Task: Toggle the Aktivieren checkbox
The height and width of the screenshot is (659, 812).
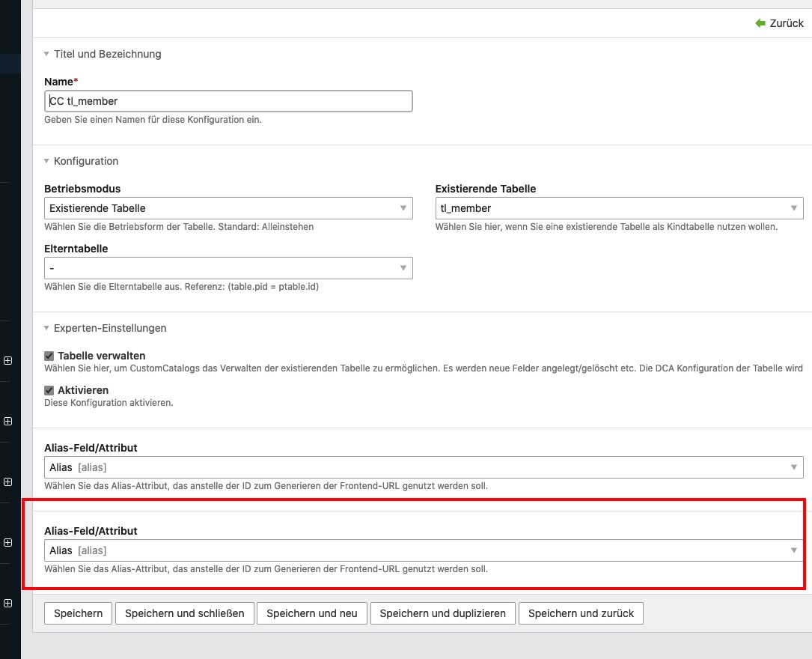Action: (x=49, y=390)
